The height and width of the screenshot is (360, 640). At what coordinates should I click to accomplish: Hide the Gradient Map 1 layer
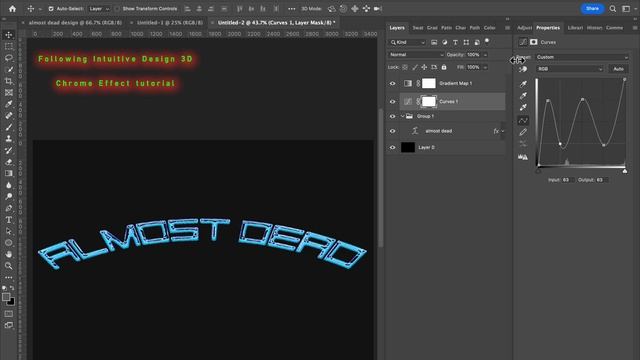[392, 83]
